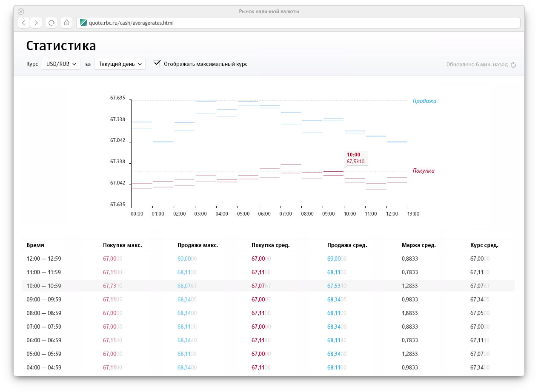Select the 12:00 — 12:59 table row
Viewport: 538px width, 392px height.
point(268,258)
